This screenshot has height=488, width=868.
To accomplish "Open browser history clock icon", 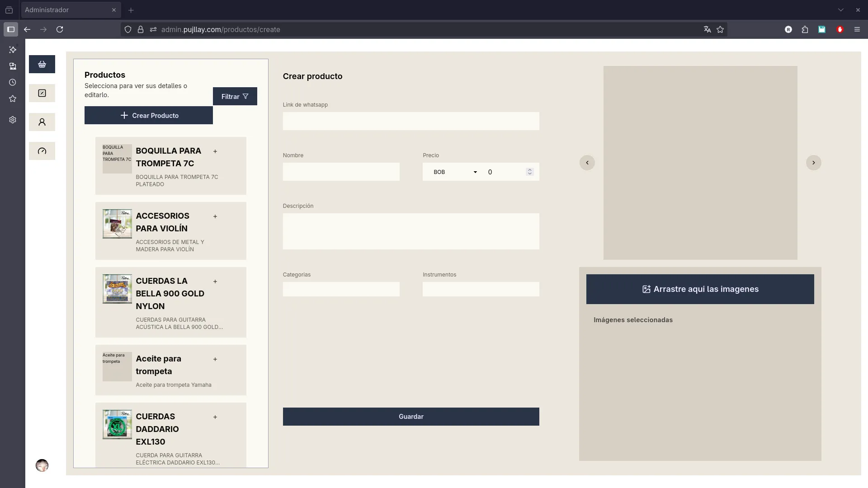I will click(13, 82).
